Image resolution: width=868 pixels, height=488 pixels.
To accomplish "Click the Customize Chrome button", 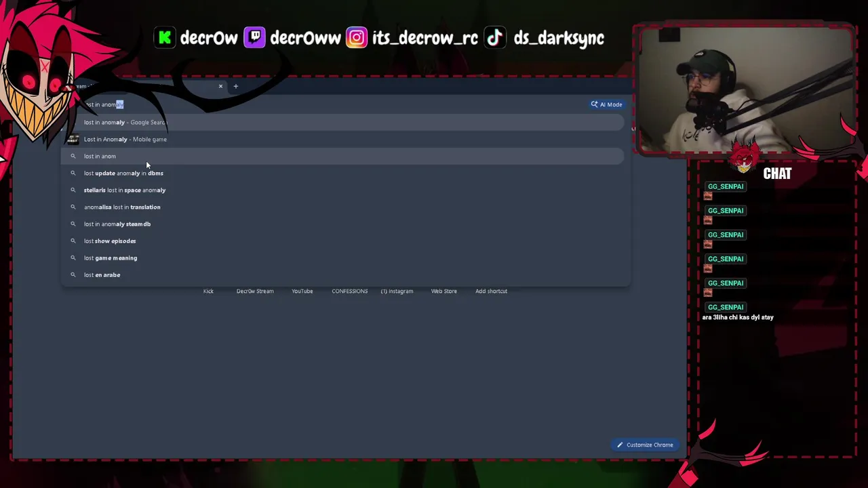I will click(x=644, y=445).
